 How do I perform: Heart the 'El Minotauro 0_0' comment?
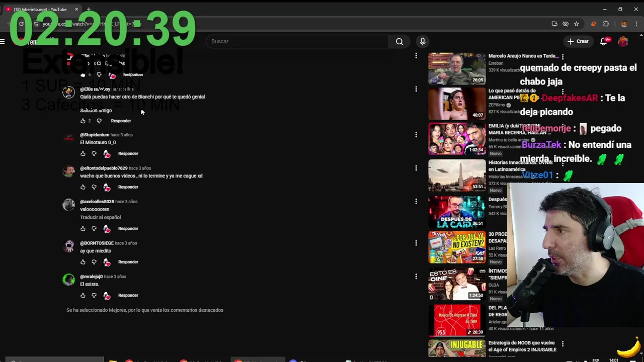point(107,153)
